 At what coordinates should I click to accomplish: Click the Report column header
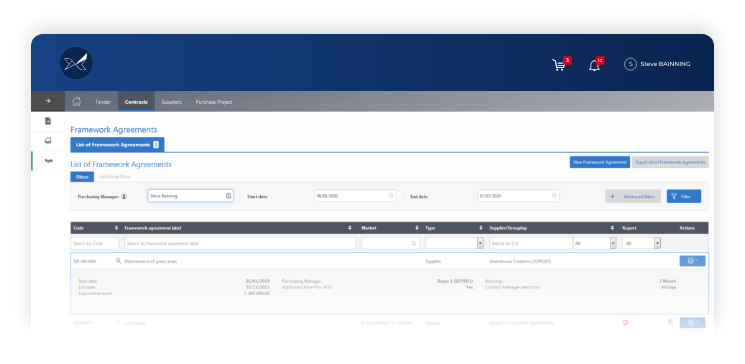629,228
